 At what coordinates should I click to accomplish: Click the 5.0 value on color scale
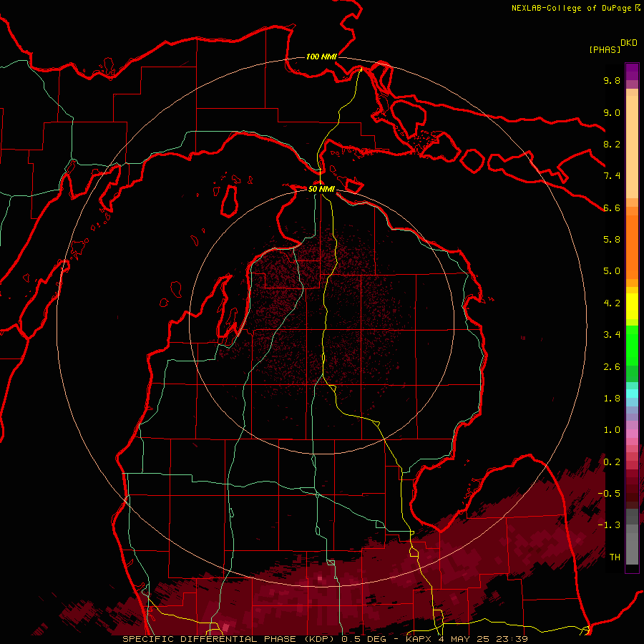612,271
